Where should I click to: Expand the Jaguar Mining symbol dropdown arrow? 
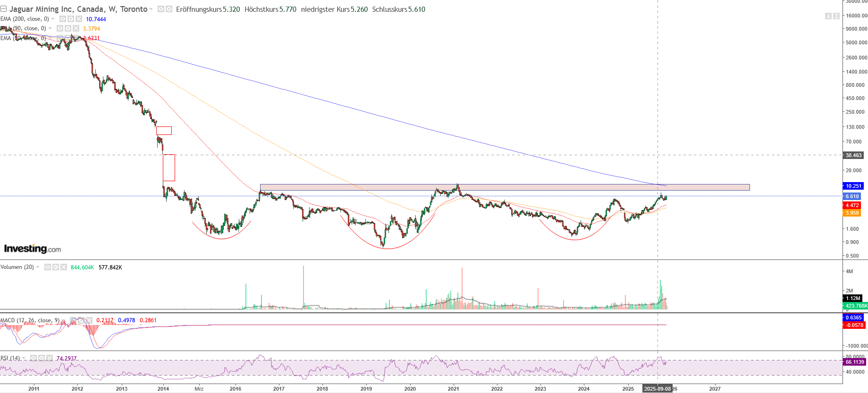point(151,9)
